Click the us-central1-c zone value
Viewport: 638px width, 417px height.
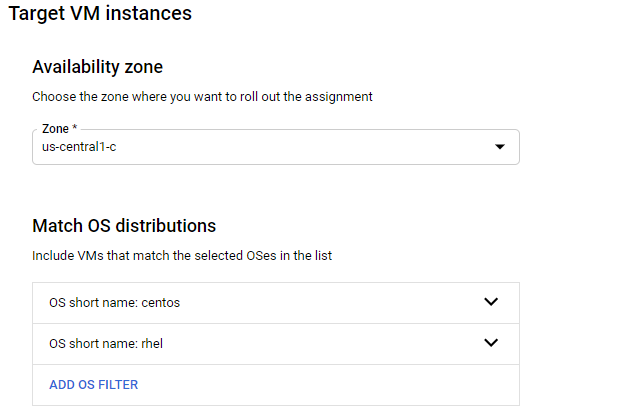80,147
